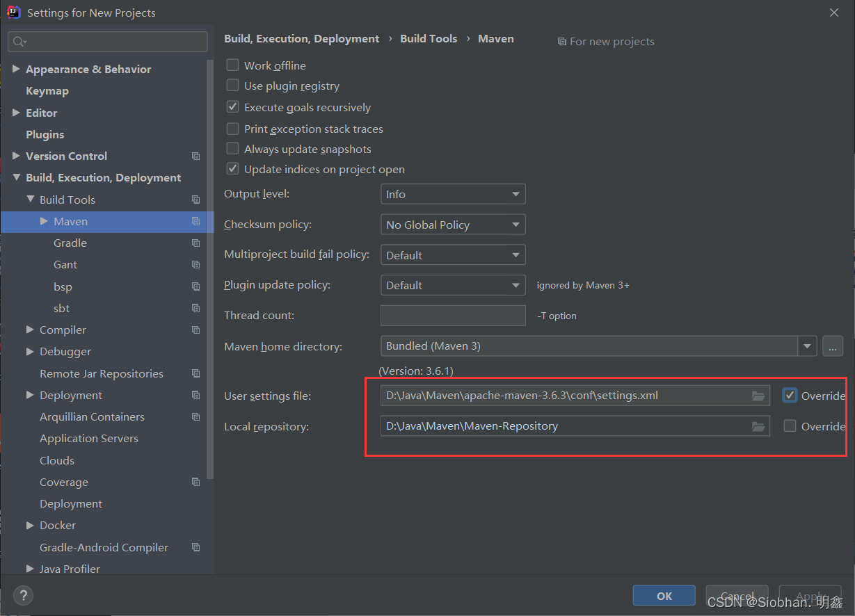This screenshot has width=855, height=616.
Task: Enable the Use plugin registry checkbox
Action: tap(233, 86)
